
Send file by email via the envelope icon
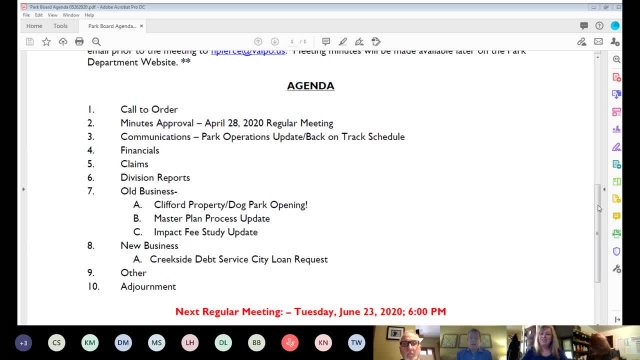point(598,42)
